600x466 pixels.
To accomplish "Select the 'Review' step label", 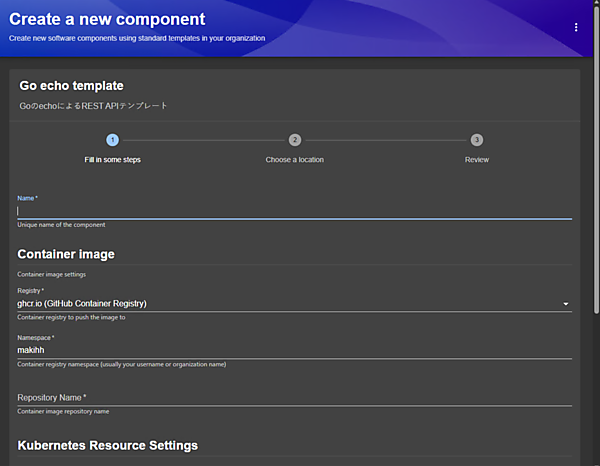I will 477,160.
